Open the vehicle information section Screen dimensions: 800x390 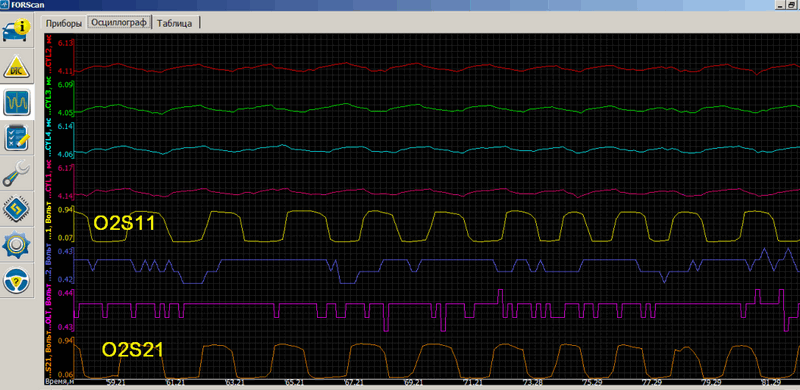(17, 29)
